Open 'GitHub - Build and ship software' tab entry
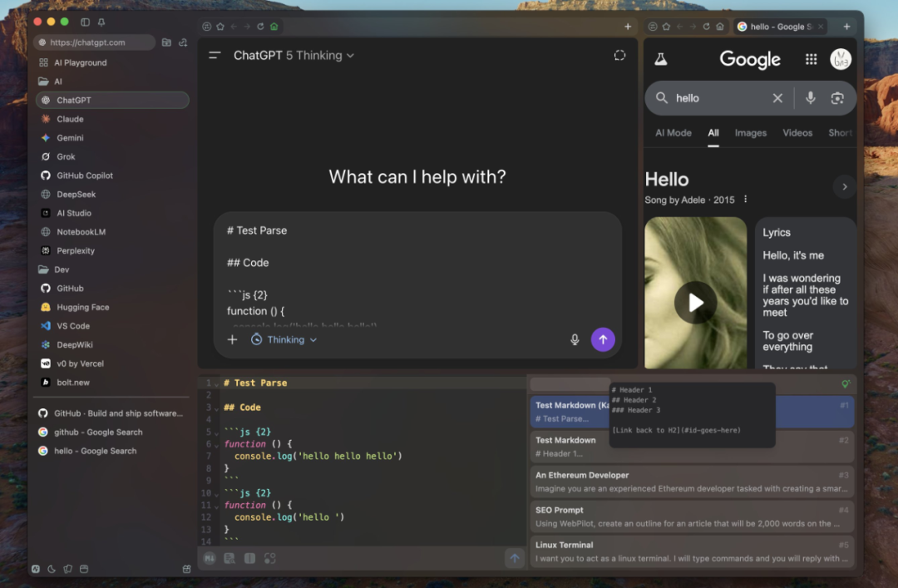Viewport: 898px width, 588px height. click(112, 413)
